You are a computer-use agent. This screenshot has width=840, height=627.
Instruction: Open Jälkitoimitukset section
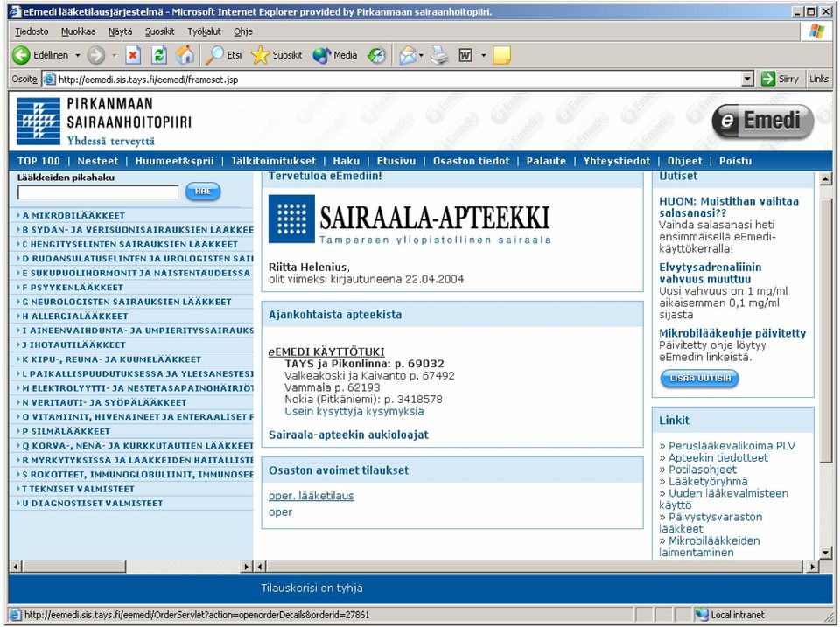tap(273, 161)
